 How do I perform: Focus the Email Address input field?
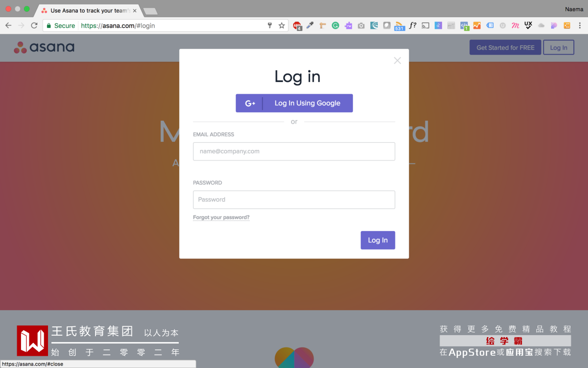tap(294, 151)
